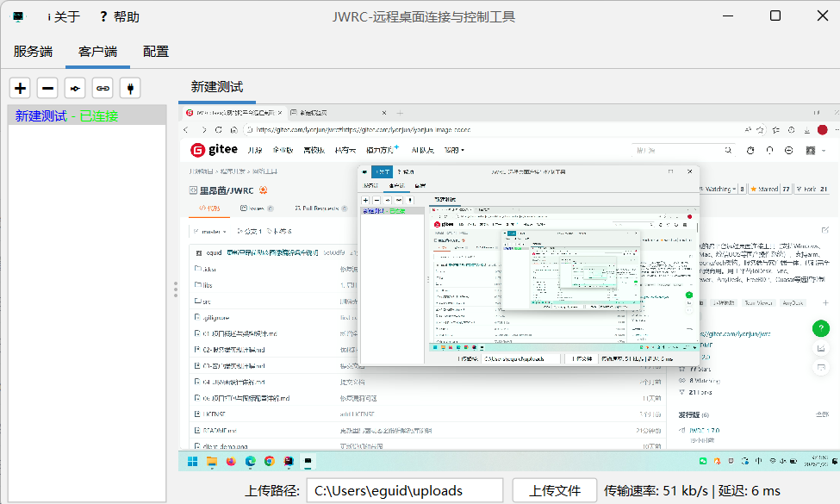Switch to the 配置 tab
Viewport: 840px width, 504px height.
coord(155,51)
